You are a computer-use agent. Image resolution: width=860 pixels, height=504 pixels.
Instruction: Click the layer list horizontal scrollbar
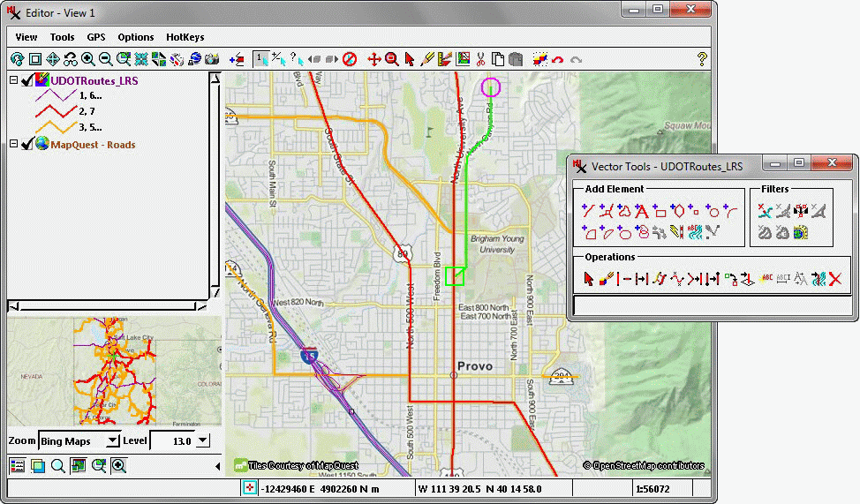coord(107,306)
